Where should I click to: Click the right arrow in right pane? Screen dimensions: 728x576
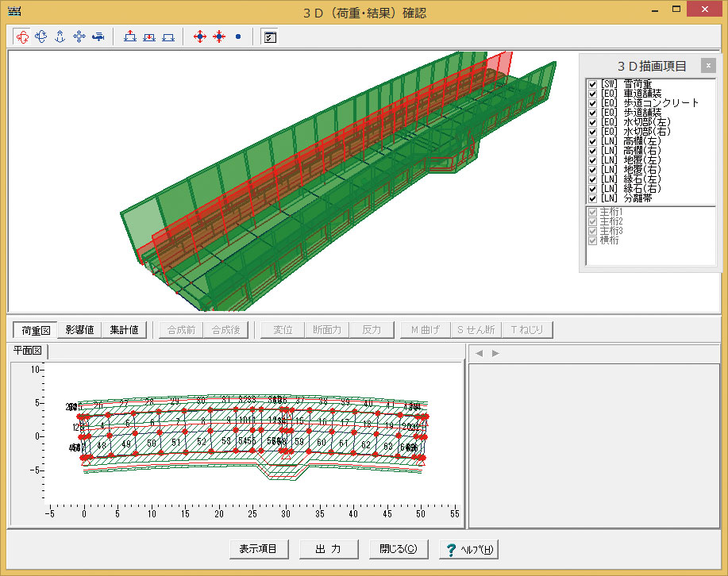point(495,353)
